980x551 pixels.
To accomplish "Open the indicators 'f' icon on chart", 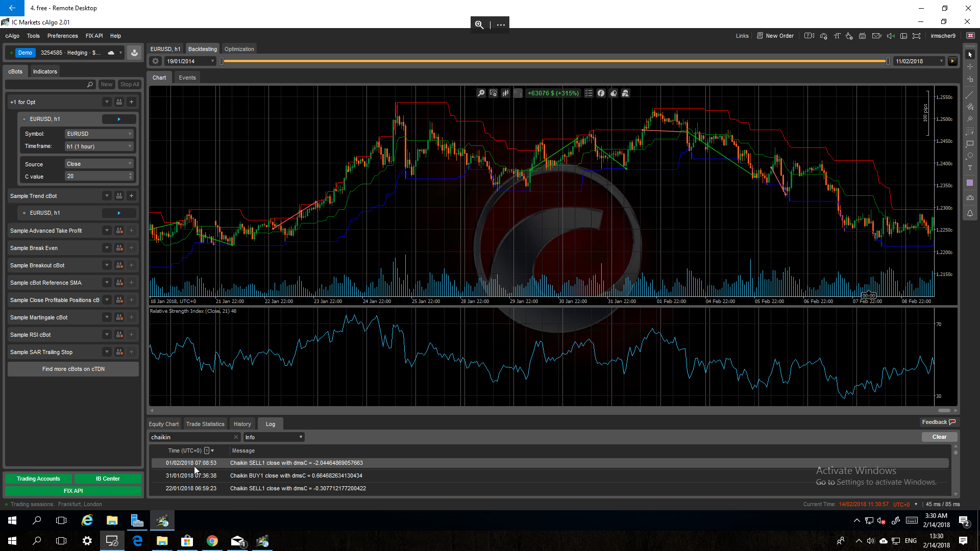I will click(601, 93).
